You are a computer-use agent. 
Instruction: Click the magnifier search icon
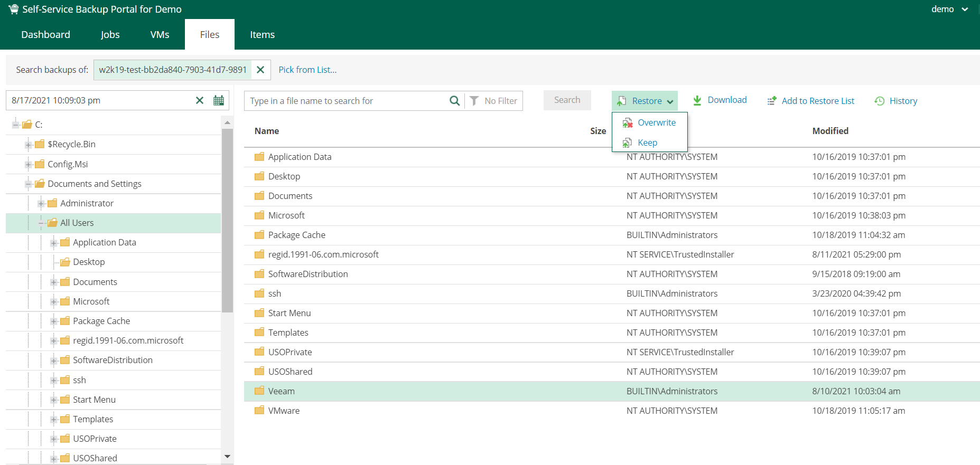click(454, 101)
